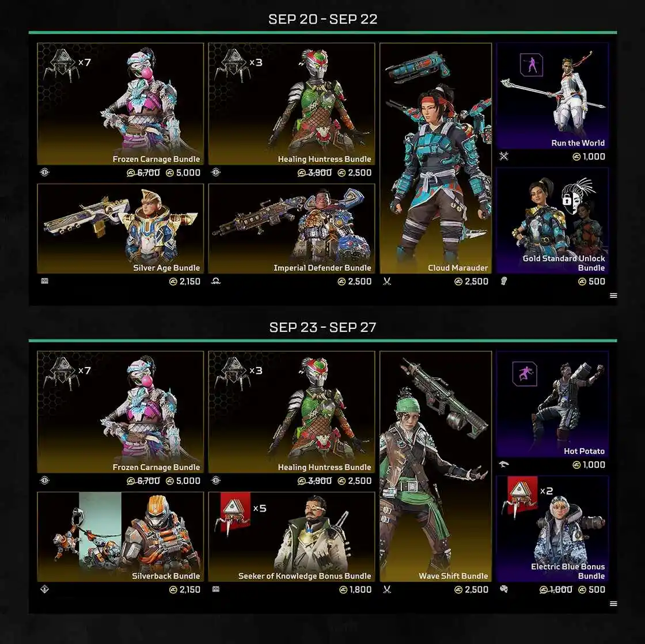Click the legend class icon below Cloud Marauder
645x644 pixels.
point(387,282)
